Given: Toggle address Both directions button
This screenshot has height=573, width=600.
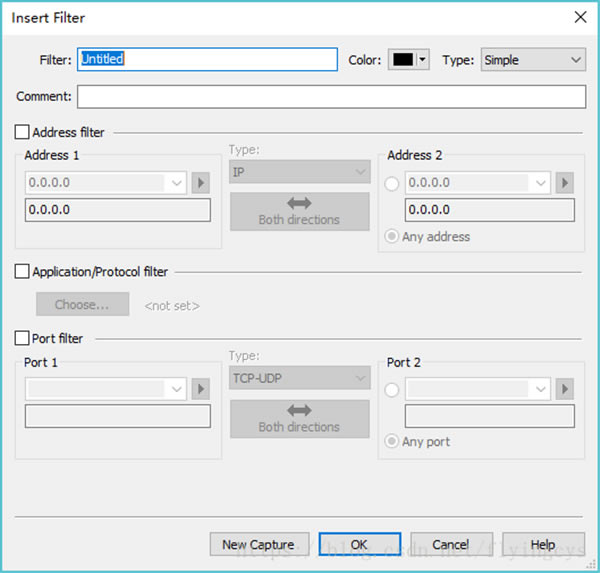Looking at the screenshot, I should (x=299, y=211).
